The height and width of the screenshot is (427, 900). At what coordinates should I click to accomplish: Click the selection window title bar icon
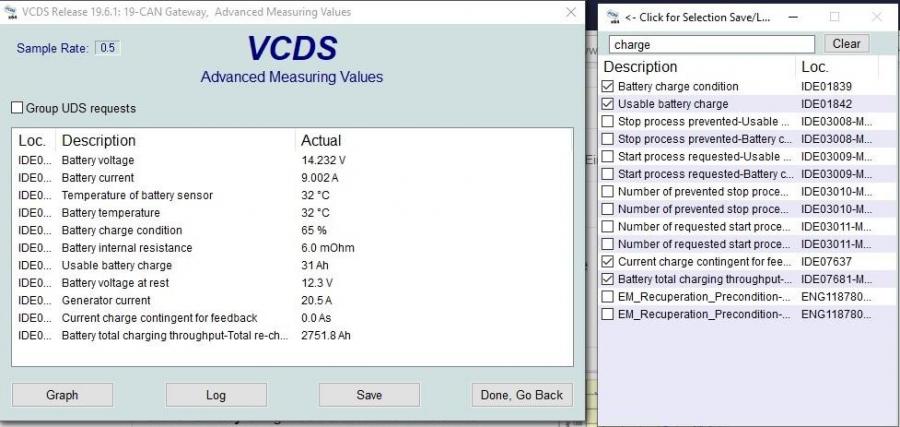pyautogui.click(x=611, y=16)
